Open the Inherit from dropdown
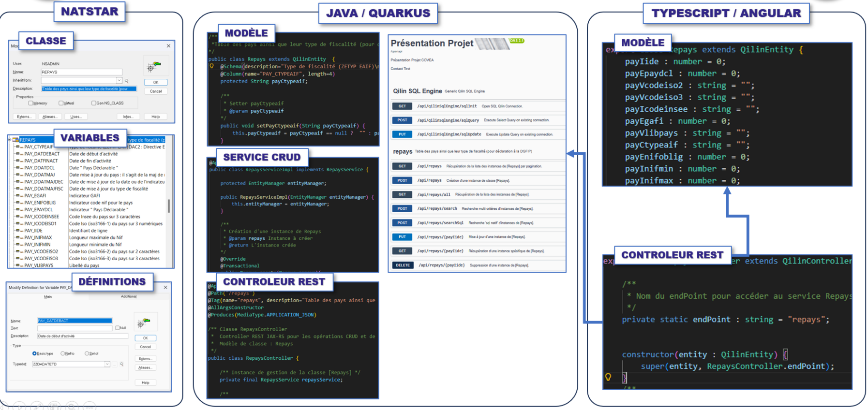The image size is (868, 410). [x=119, y=80]
